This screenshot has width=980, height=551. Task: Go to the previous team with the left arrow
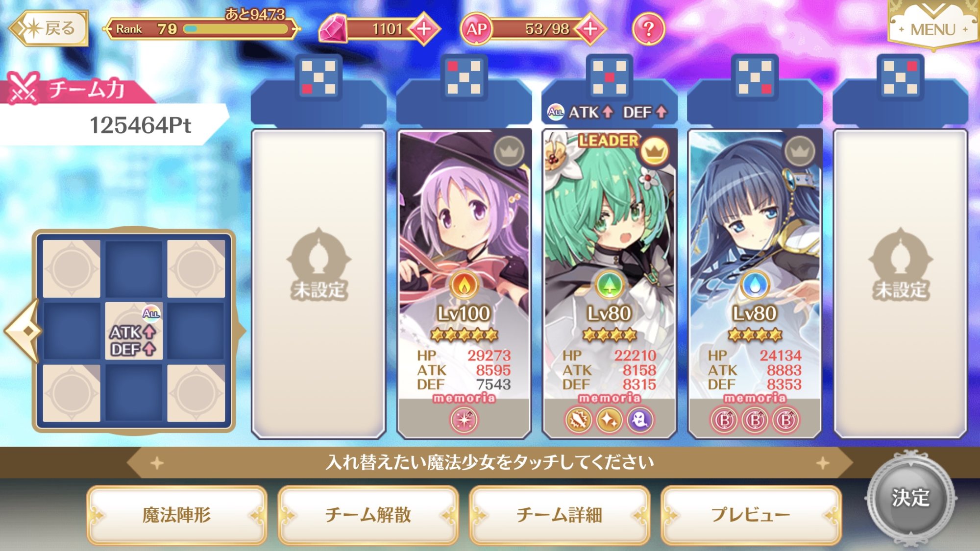23,331
